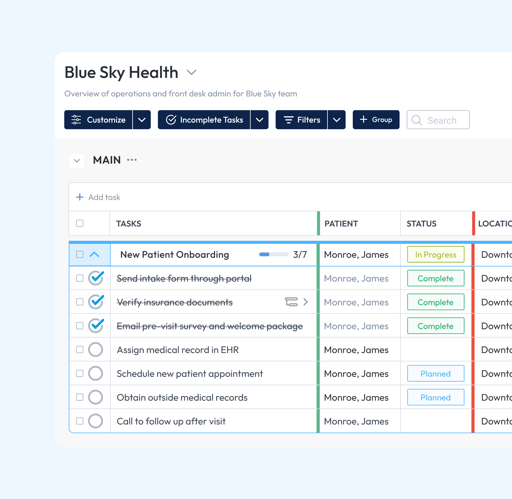The image size is (512, 499).
Task: Select the Schedule new patient appointment task
Action: click(x=190, y=374)
